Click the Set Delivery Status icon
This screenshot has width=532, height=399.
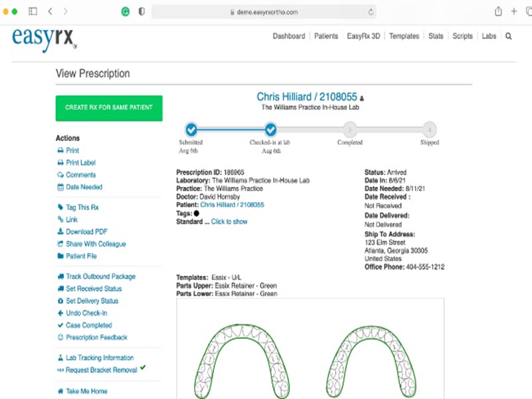click(x=61, y=301)
